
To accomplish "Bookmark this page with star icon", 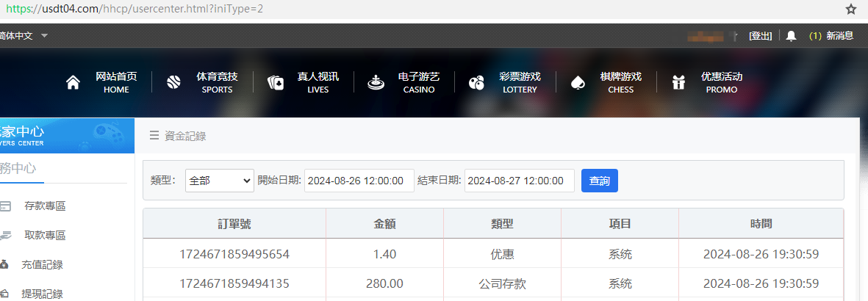I will tap(850, 10).
